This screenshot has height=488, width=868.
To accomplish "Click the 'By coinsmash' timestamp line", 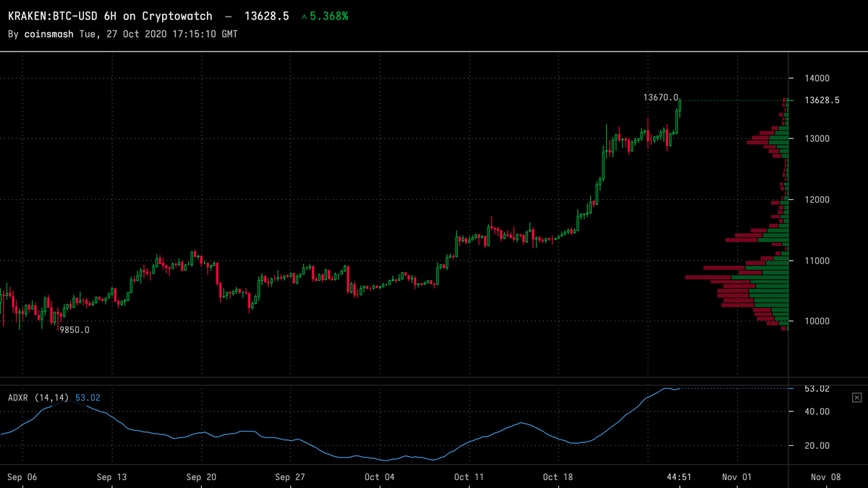I will (x=122, y=34).
